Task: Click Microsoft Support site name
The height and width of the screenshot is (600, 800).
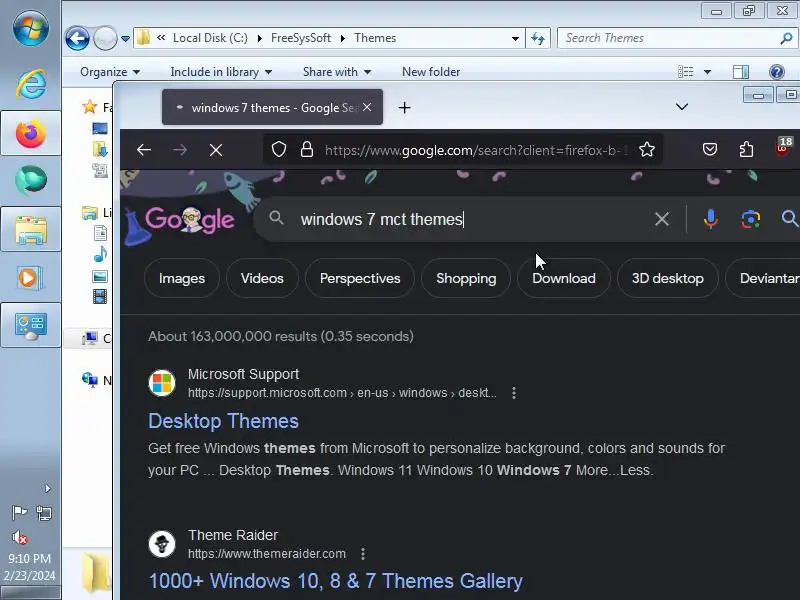Action: 243,374
